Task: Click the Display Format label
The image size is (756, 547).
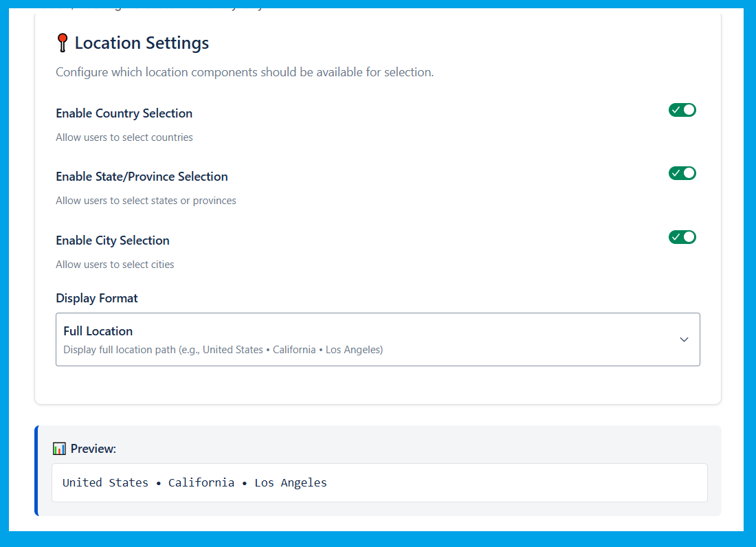Action: [97, 298]
